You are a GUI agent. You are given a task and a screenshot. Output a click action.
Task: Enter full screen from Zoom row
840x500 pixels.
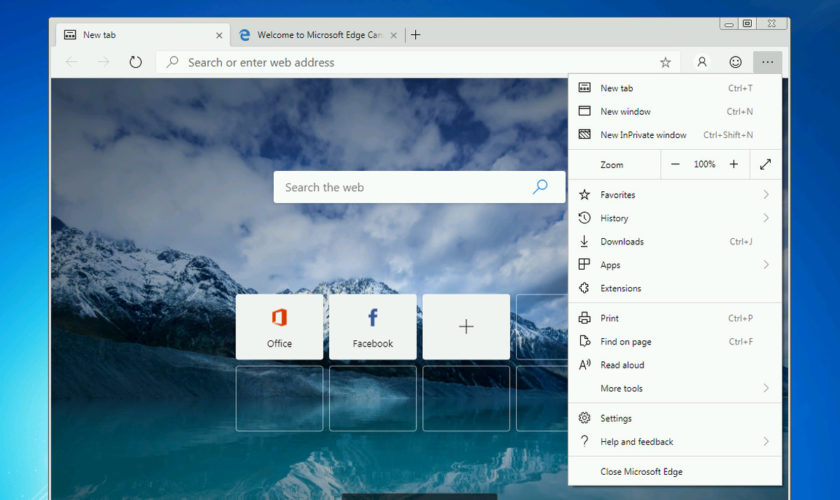coord(765,164)
